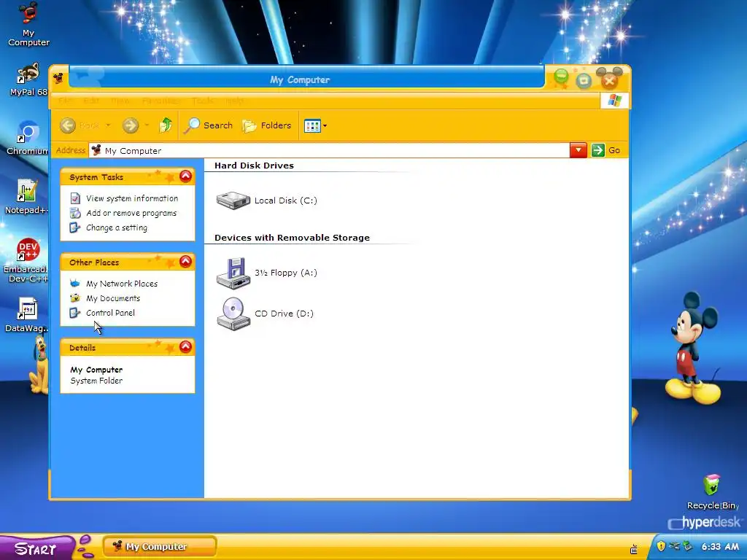Open the View menu
The image size is (747, 560).
coord(120,101)
